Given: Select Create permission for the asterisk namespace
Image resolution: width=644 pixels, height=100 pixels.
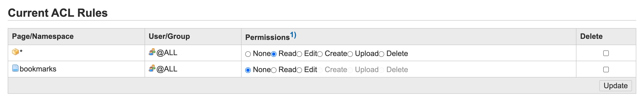Looking at the screenshot, I should [320, 54].
